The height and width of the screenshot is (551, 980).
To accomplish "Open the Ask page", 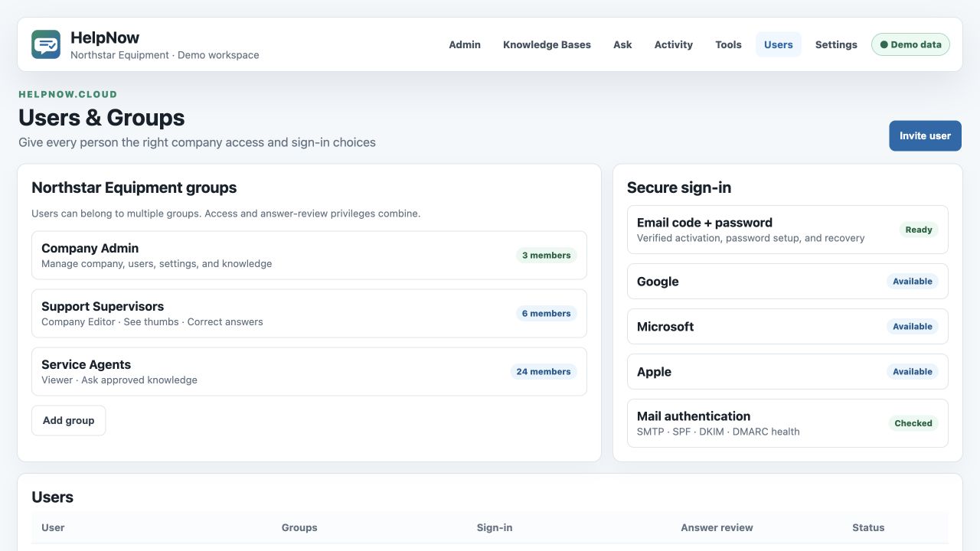I will pyautogui.click(x=622, y=44).
